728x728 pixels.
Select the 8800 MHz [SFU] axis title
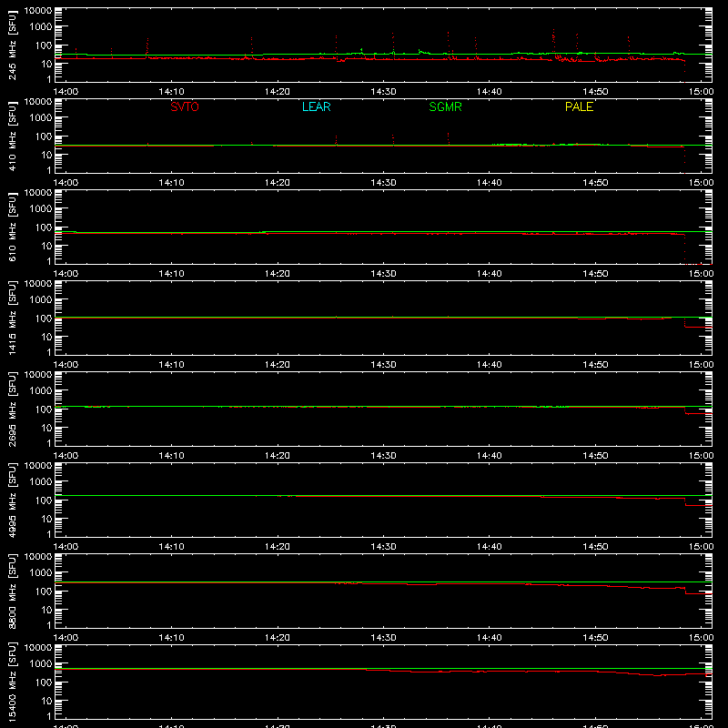(12, 591)
